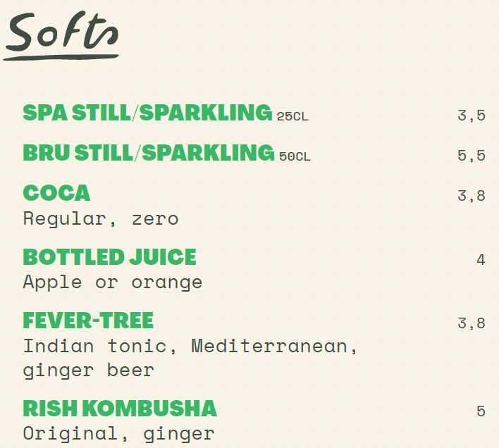Select the FEVER-TREE menu item
This screenshot has height=448, width=499.
(x=88, y=321)
